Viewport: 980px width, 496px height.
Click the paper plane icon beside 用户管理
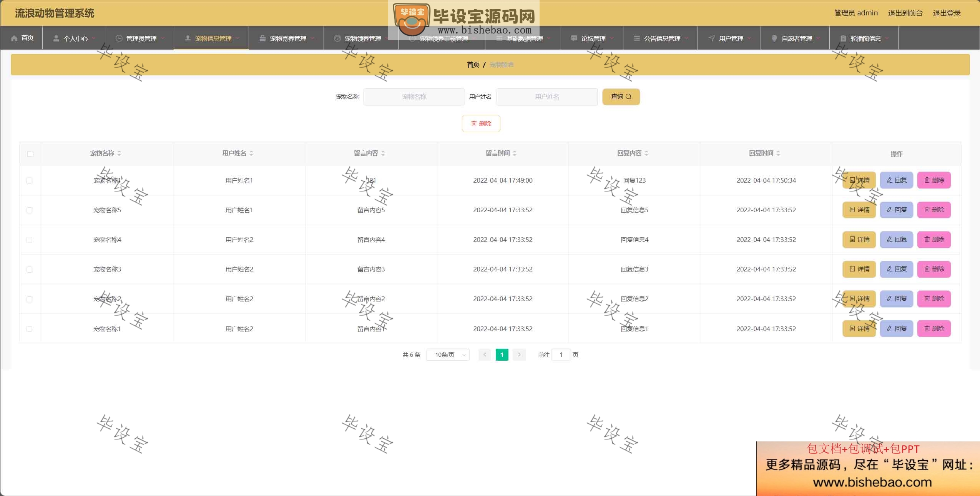tap(712, 38)
